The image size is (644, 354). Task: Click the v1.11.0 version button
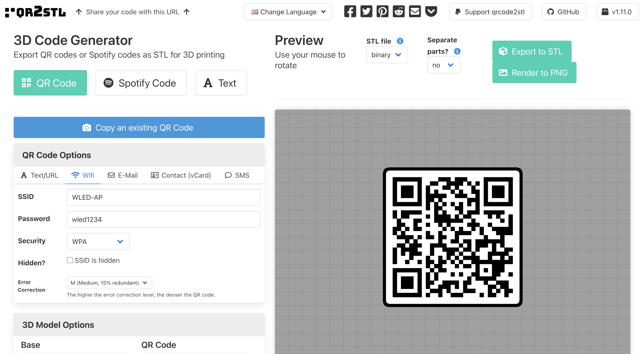617,12
